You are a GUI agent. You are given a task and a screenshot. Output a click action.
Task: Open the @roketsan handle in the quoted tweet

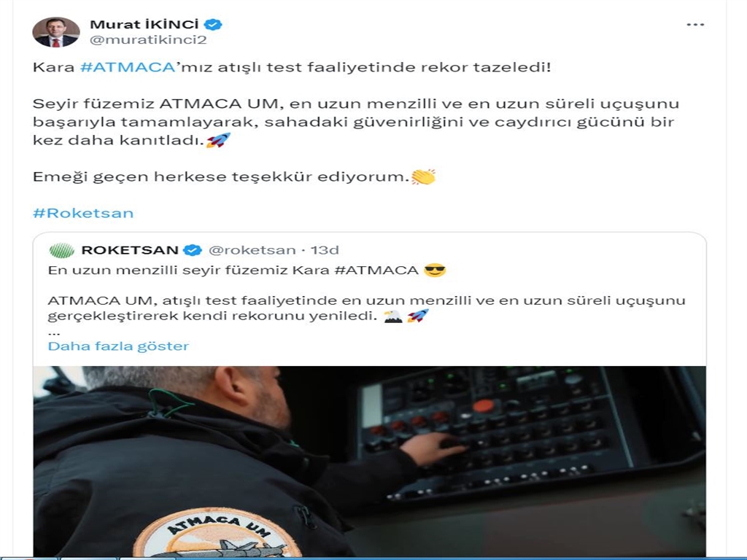(252, 250)
